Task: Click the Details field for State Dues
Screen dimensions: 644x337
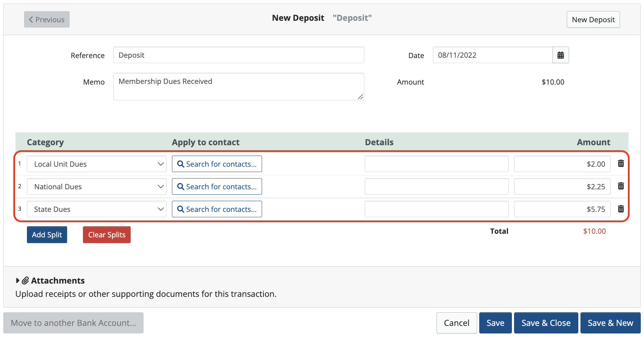Action: (x=437, y=209)
